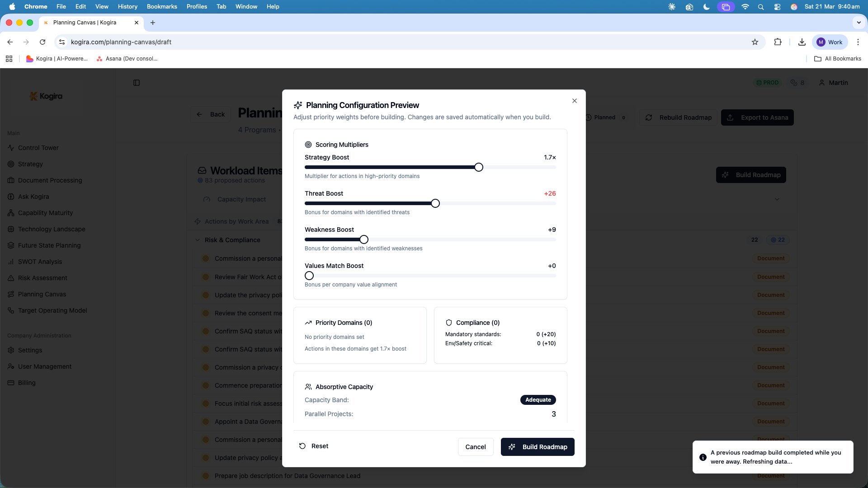This screenshot has width=868, height=488.
Task: Expand the Capacity Impact chevron
Action: [x=777, y=199]
